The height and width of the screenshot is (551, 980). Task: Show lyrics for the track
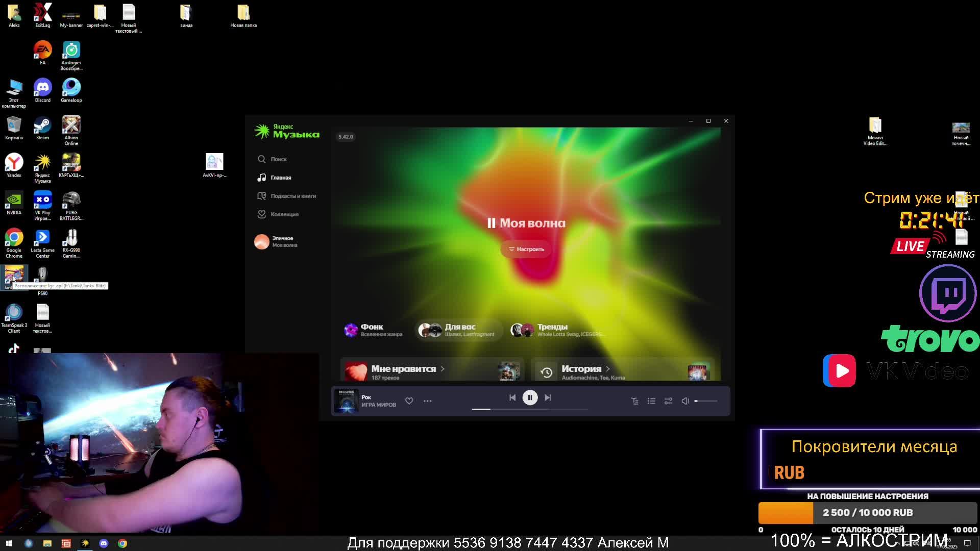(x=634, y=401)
